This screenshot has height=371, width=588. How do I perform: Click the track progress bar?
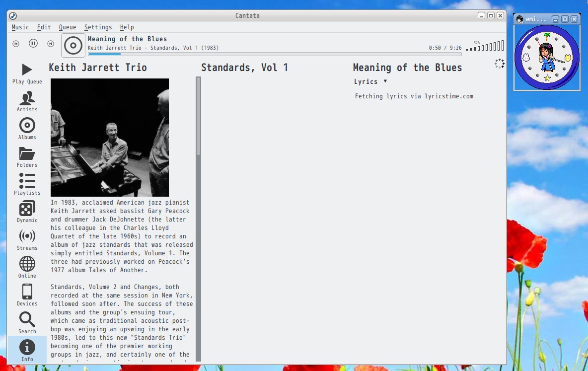pos(274,54)
